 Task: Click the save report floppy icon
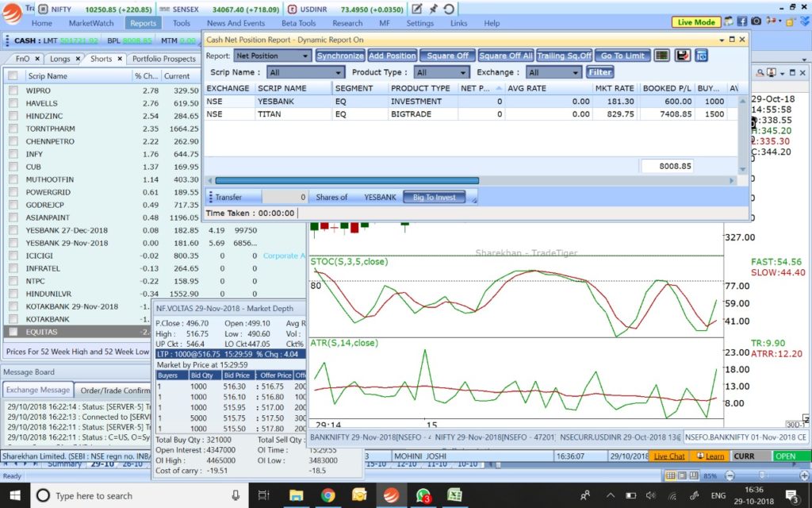click(682, 56)
